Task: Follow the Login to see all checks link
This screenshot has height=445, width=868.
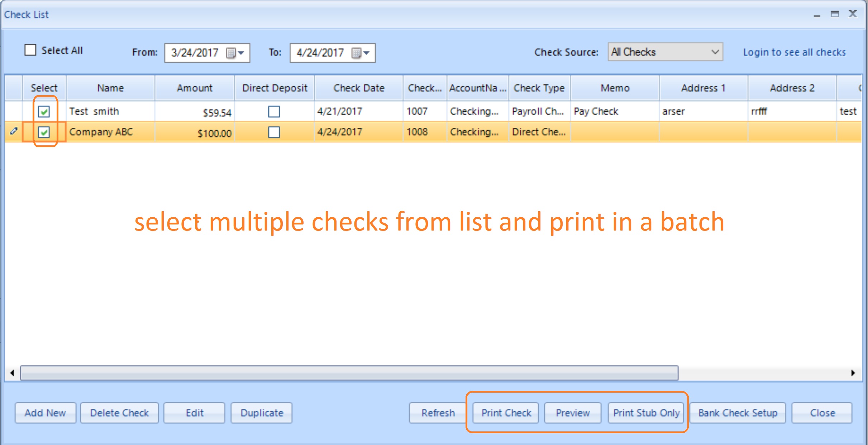Action: pos(794,52)
